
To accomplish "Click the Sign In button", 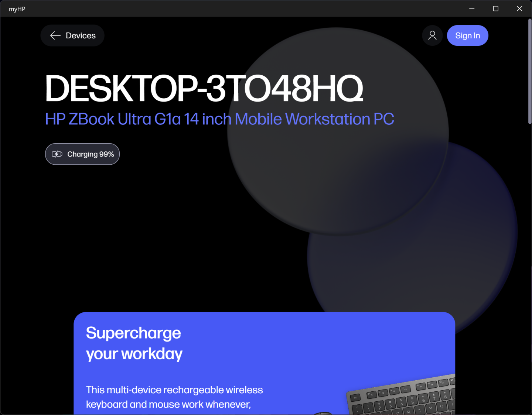I will tap(467, 35).
